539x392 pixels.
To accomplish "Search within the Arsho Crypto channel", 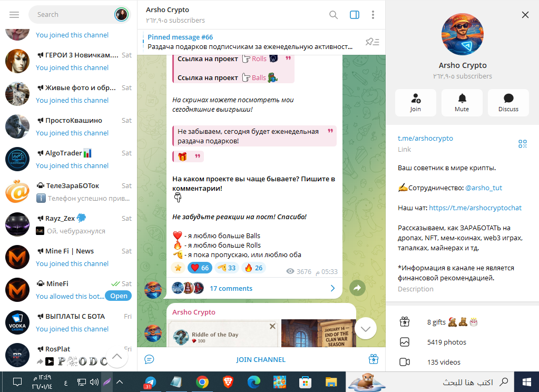I will 333,15.
